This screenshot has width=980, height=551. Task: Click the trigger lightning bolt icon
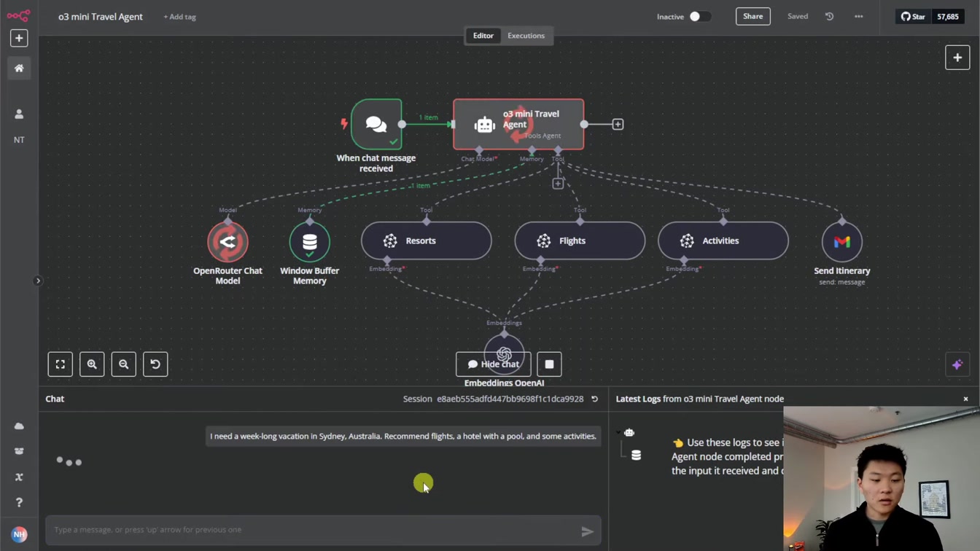tap(344, 124)
